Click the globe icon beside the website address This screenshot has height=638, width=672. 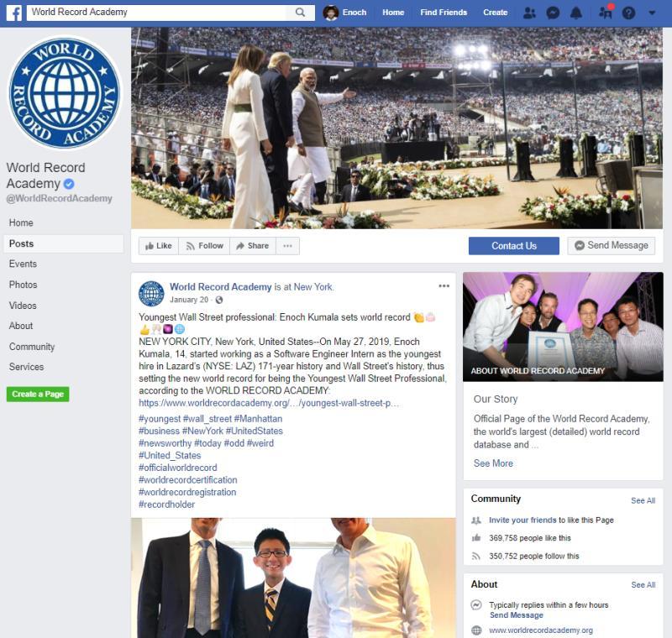tap(476, 630)
